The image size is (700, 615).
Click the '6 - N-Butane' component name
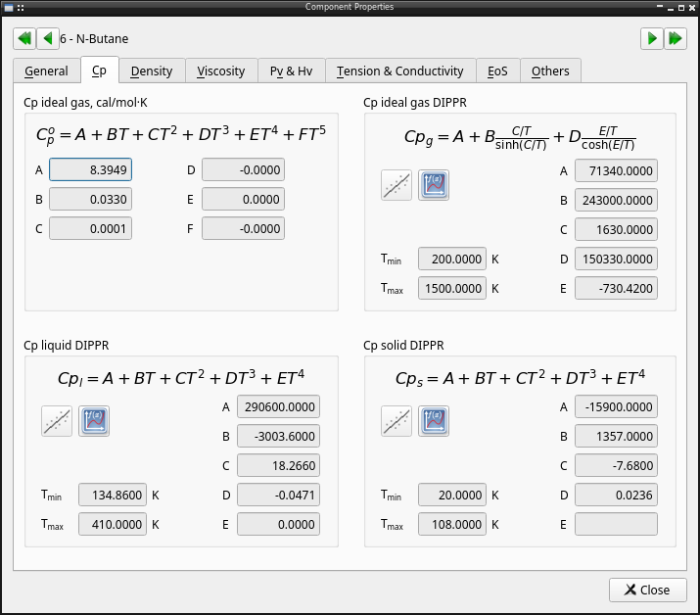click(x=94, y=39)
